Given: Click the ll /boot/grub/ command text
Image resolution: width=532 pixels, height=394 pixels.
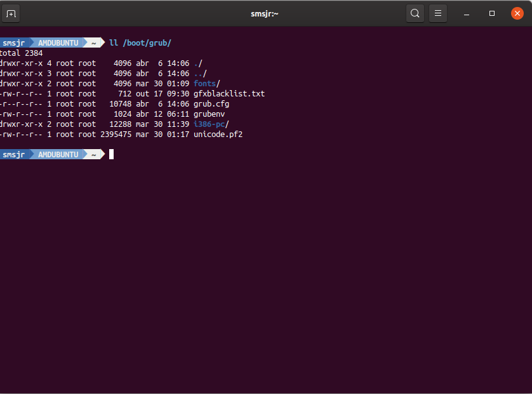Looking at the screenshot, I should click(x=140, y=43).
